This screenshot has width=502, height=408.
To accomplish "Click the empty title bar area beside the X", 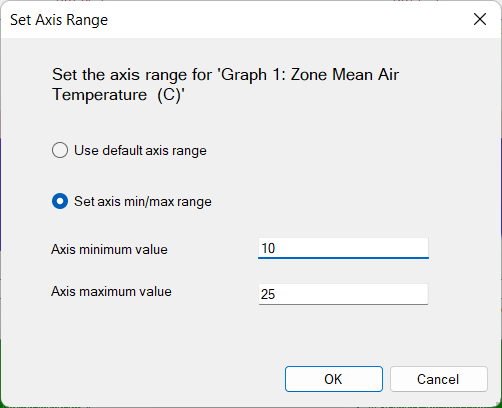I will click(287, 19).
